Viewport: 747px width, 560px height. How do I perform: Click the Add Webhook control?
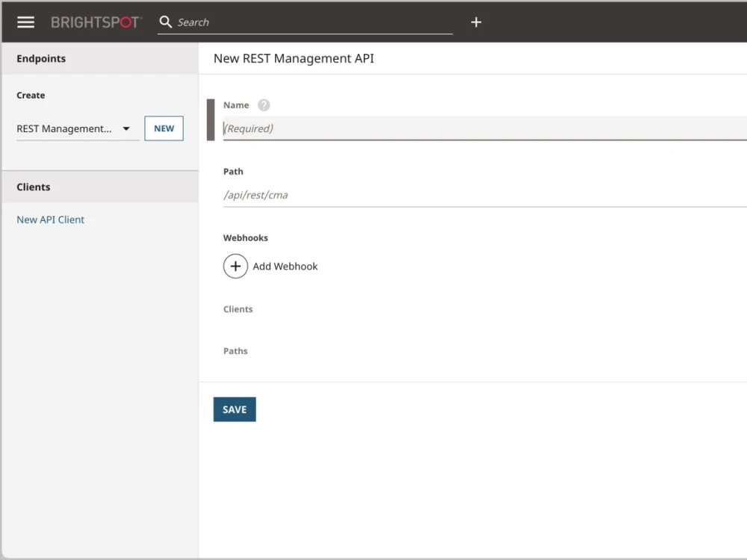click(x=285, y=266)
